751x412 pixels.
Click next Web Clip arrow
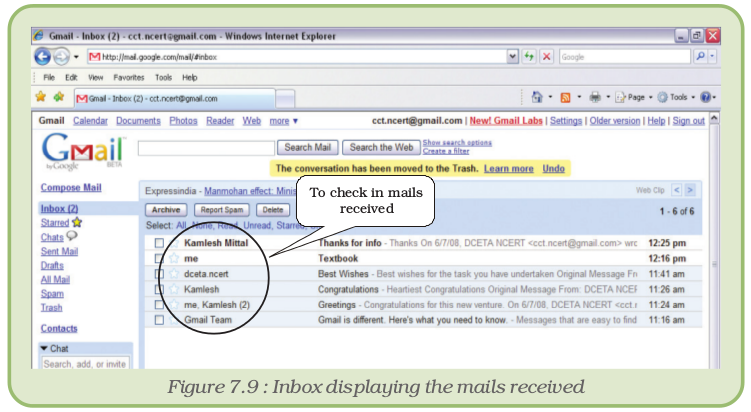[690, 190]
